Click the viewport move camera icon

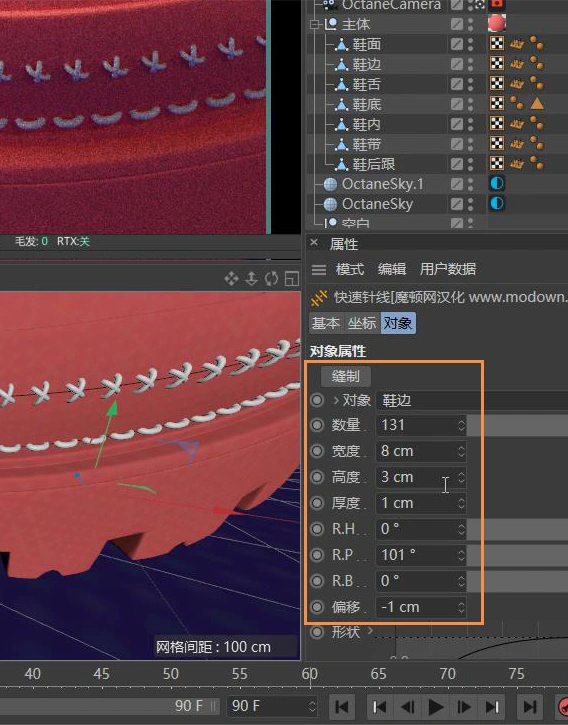(231, 278)
